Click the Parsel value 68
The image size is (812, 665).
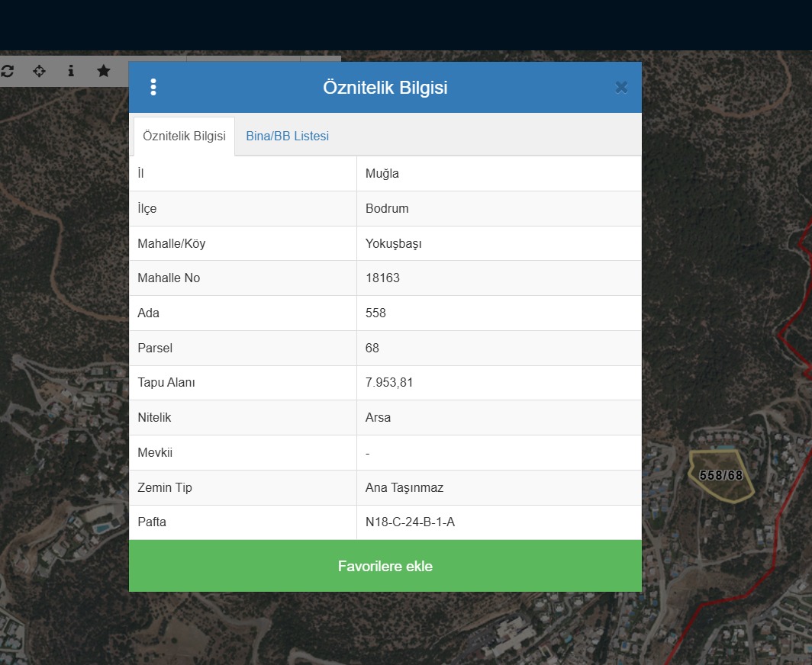pyautogui.click(x=372, y=349)
